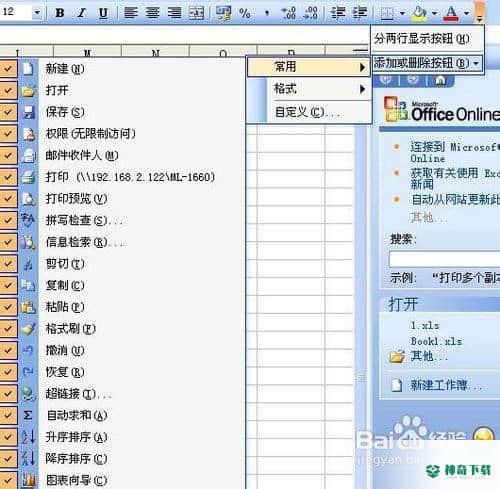Image resolution: width=500 pixels, height=489 pixels.
Task: Click the Increase Indent icon
Action: (360, 13)
